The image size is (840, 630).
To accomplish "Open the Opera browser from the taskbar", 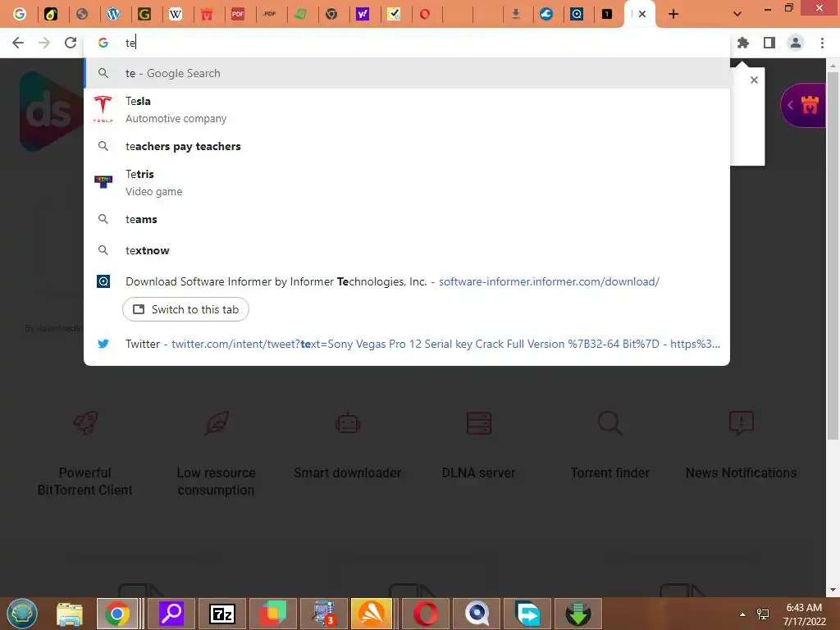I will (425, 614).
